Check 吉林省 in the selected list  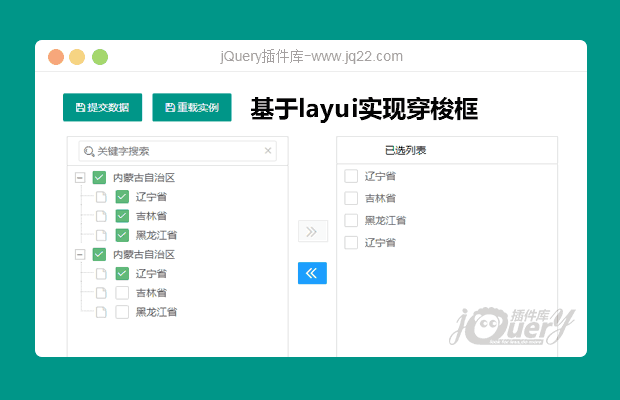(x=351, y=198)
